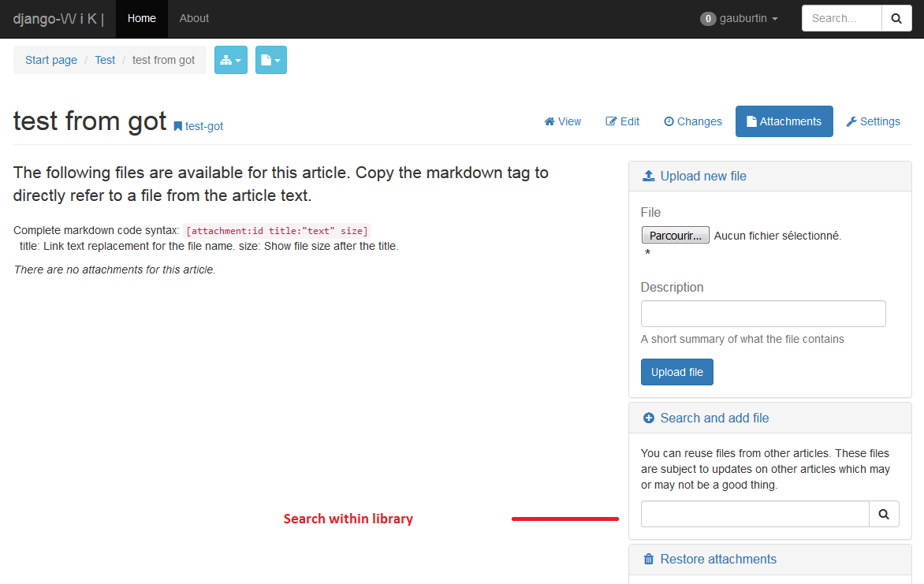The width and height of the screenshot is (924, 584).
Task: Focus the search within library input
Action: pyautogui.click(x=754, y=514)
